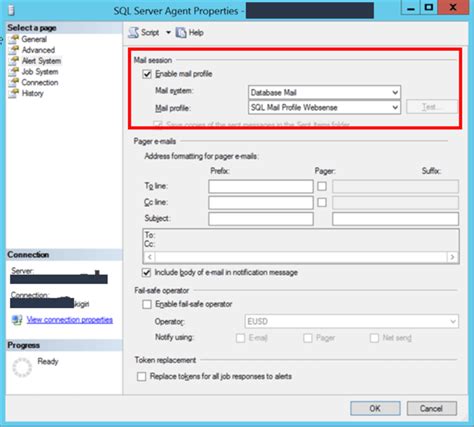Open the Connection page icon
The width and height of the screenshot is (474, 427).
(14, 82)
